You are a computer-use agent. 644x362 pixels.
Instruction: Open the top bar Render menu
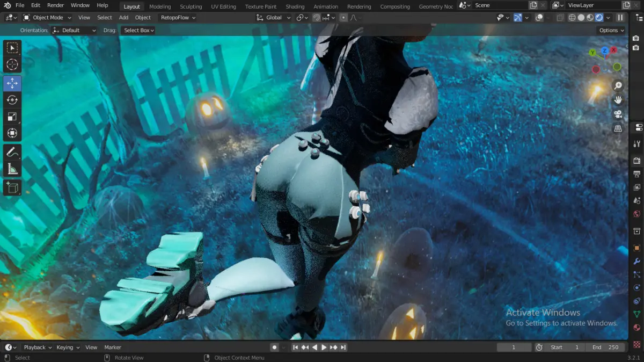pyautogui.click(x=55, y=5)
